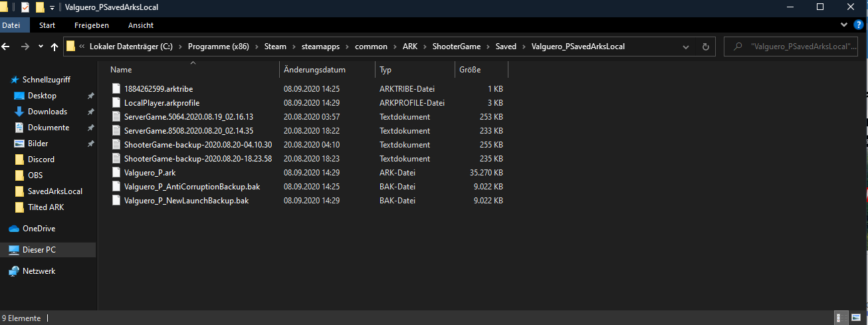Image resolution: width=868 pixels, height=325 pixels.
Task: Click the back navigation arrow
Action: click(x=6, y=47)
